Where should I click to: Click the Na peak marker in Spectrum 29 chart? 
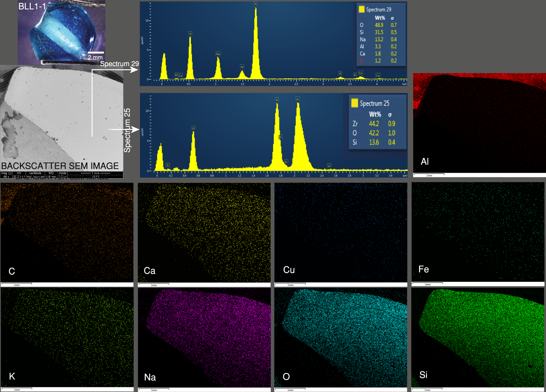pyautogui.click(x=218, y=54)
